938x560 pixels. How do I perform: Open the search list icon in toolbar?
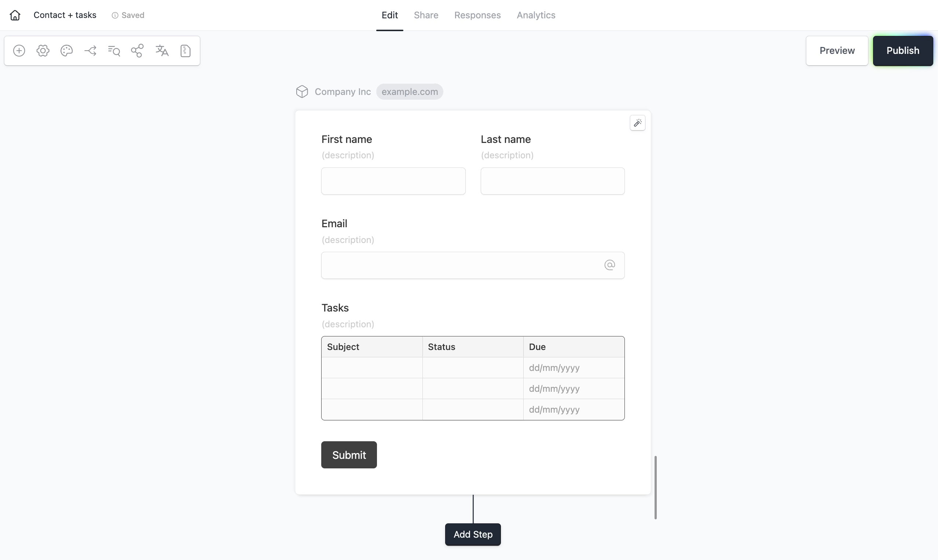114,51
